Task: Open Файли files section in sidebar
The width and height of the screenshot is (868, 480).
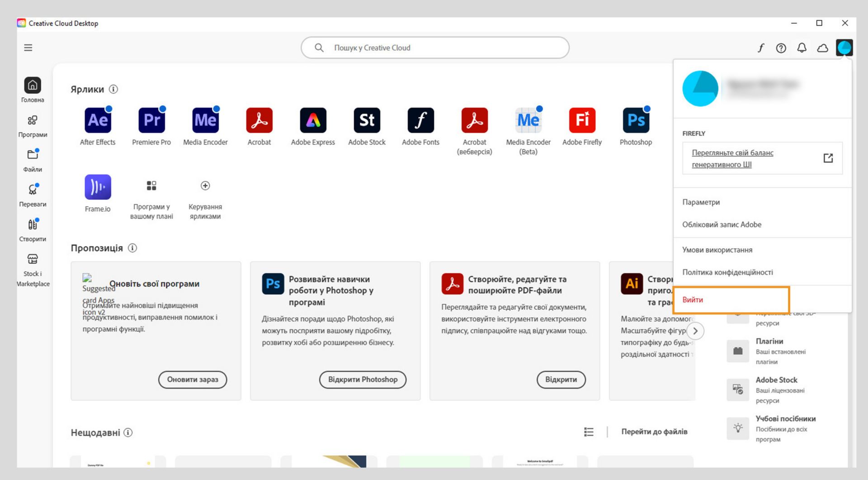Action: (x=33, y=160)
